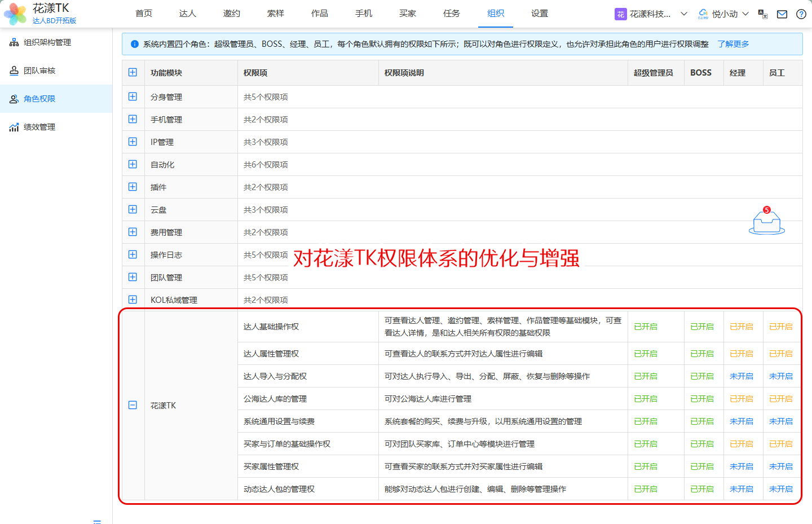Open the floating inbox with 5 badge
Viewport: 812px width, 524px height.
(x=766, y=222)
